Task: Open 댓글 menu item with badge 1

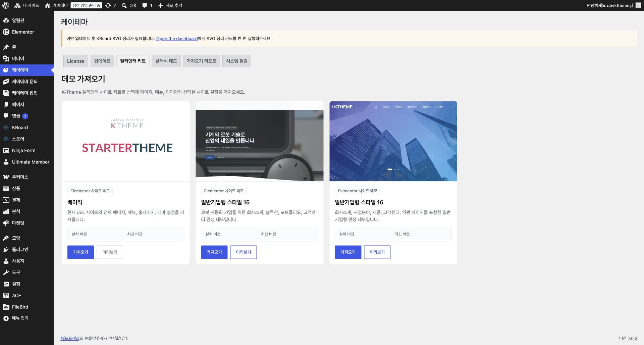Action: click(27, 116)
